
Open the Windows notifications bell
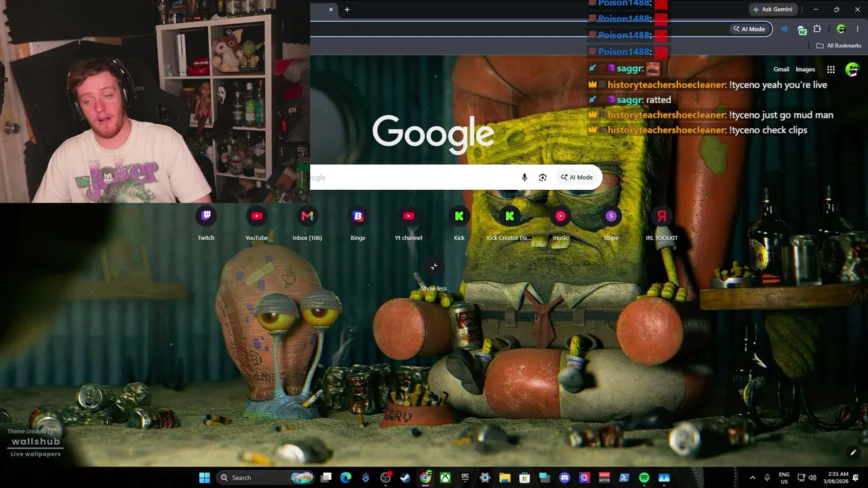[x=856, y=478]
